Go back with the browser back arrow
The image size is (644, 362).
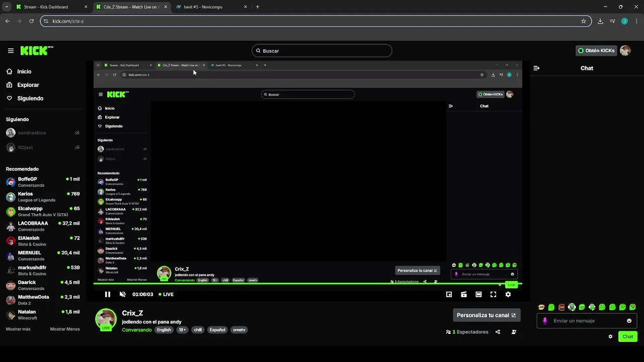pyautogui.click(x=7, y=21)
